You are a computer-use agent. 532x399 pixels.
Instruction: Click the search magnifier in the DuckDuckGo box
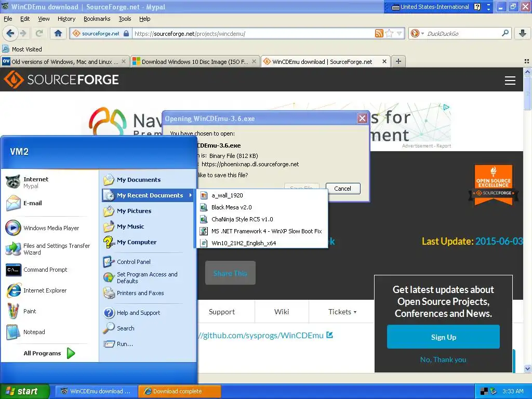click(505, 33)
